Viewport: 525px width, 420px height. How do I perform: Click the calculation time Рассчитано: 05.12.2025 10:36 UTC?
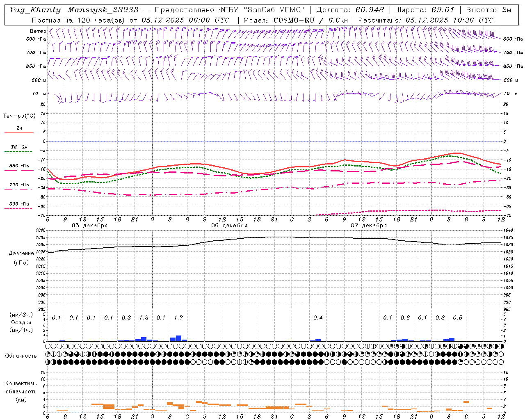[x=426, y=20]
